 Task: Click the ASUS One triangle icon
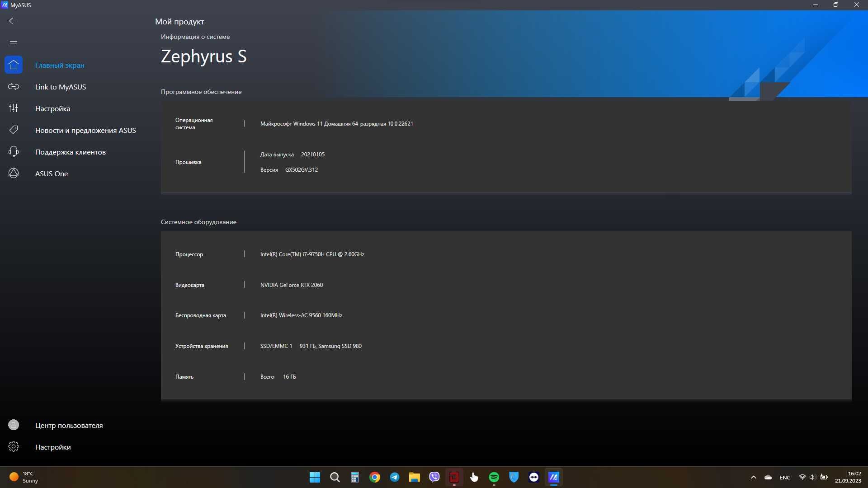(x=14, y=173)
